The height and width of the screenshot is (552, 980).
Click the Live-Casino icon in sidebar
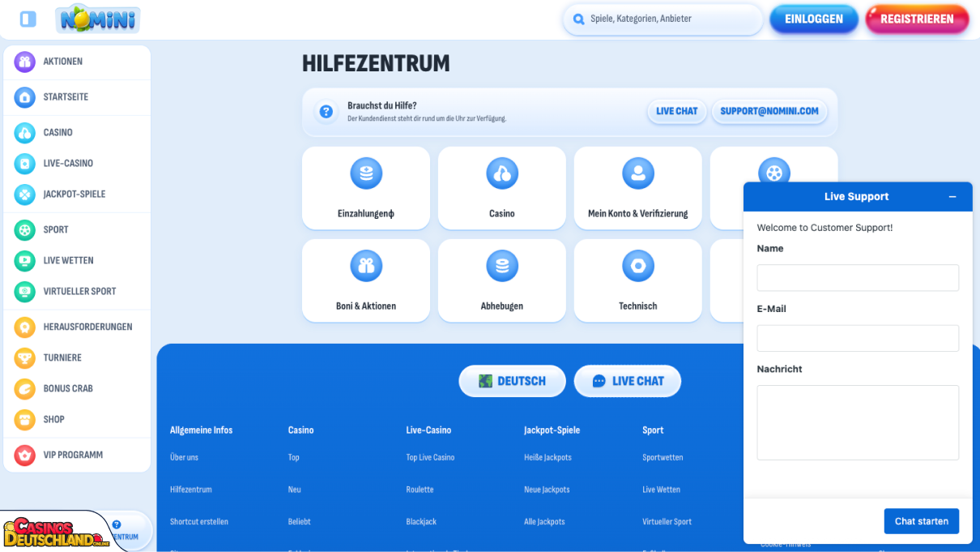tap(25, 164)
